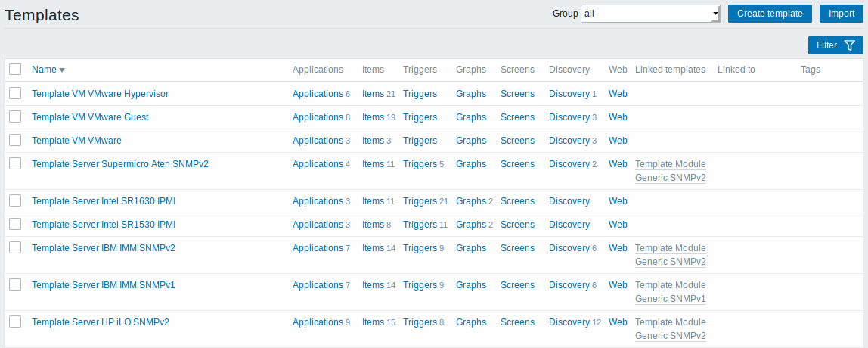Click the Linked templates column header text

(x=671, y=70)
